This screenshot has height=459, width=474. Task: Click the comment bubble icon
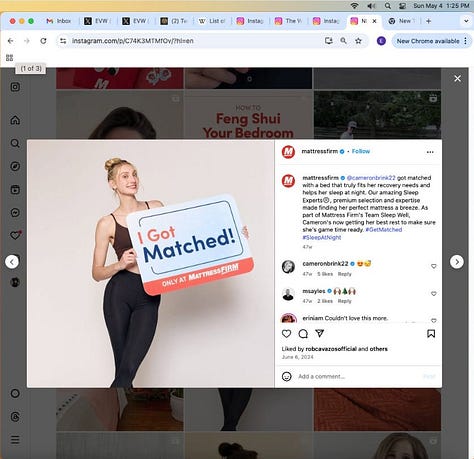[x=303, y=334]
